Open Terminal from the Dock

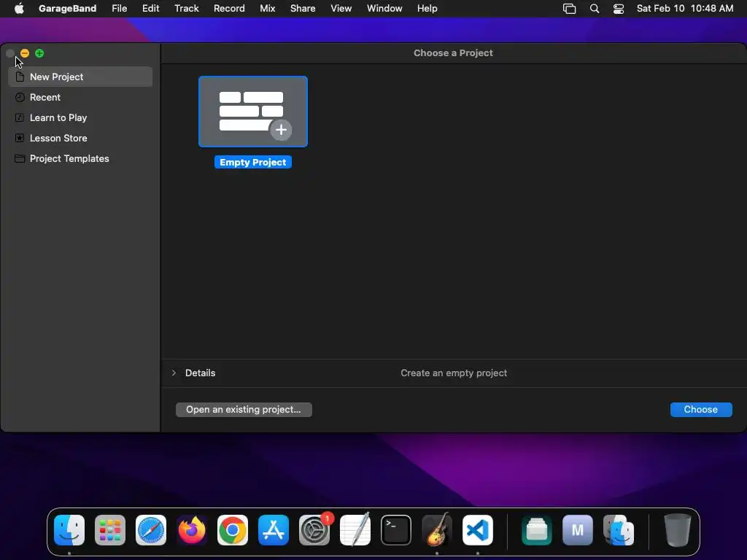click(x=396, y=530)
